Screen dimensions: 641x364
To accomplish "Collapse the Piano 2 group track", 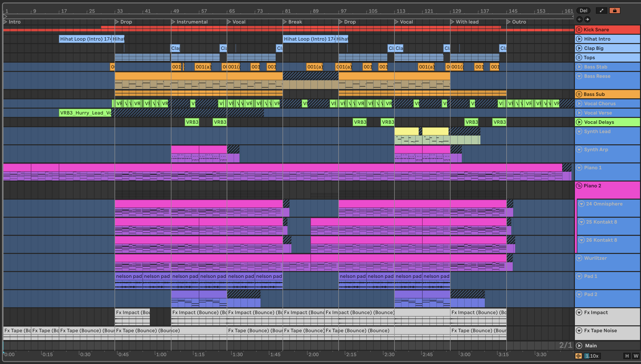I will pos(579,186).
